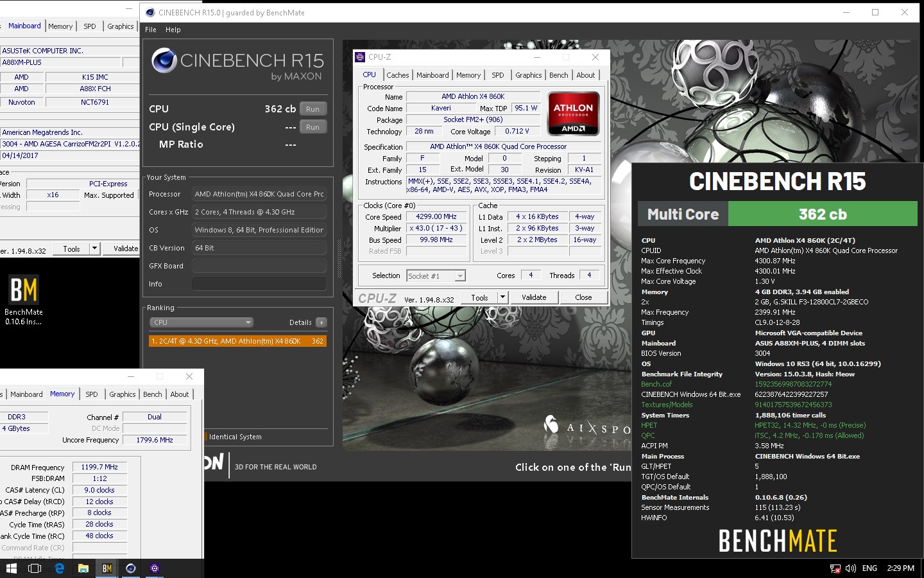Click the multiplier value x 43.0

pyautogui.click(x=436, y=229)
